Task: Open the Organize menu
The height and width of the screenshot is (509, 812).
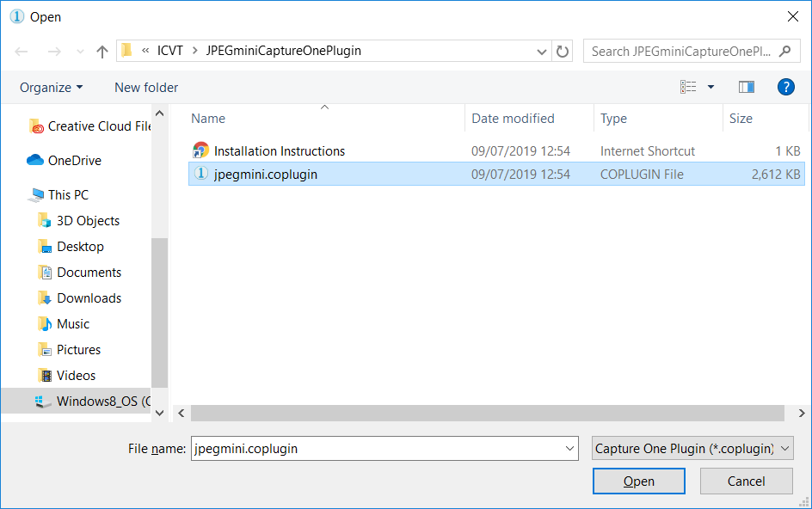Action: point(51,88)
